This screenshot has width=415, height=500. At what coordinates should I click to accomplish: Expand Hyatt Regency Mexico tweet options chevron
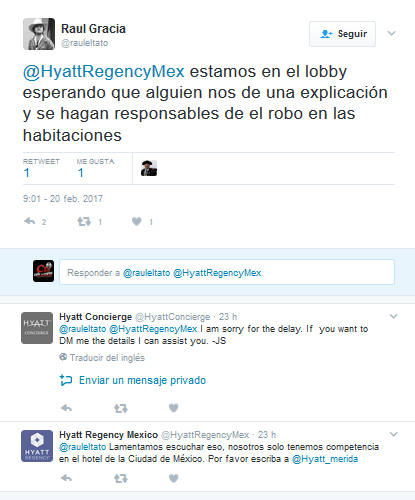pos(394,434)
